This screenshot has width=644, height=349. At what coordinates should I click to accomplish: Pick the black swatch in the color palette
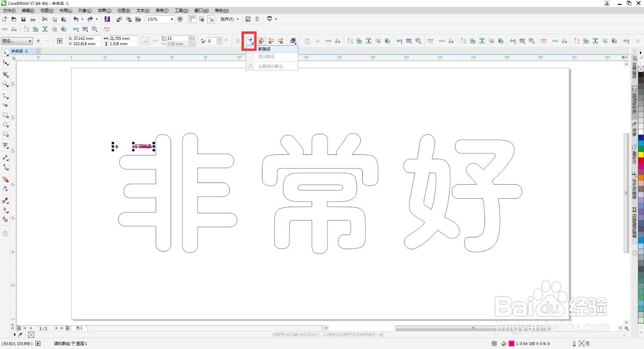pos(641,75)
